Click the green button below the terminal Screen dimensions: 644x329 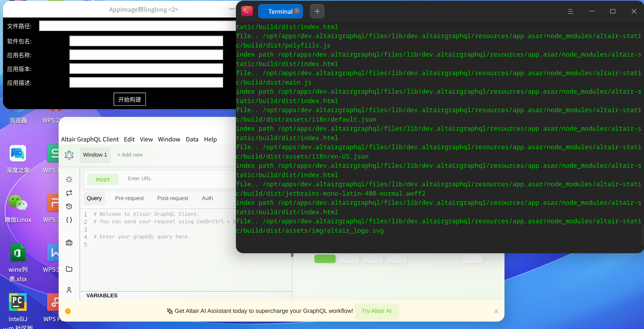[325, 259]
